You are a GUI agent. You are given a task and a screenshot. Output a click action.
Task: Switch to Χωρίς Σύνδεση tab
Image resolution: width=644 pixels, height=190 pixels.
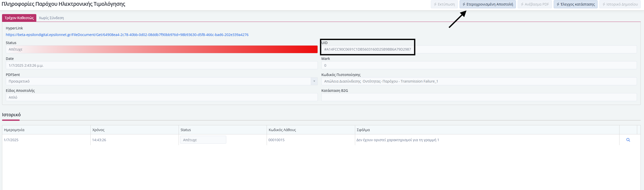tap(51, 18)
